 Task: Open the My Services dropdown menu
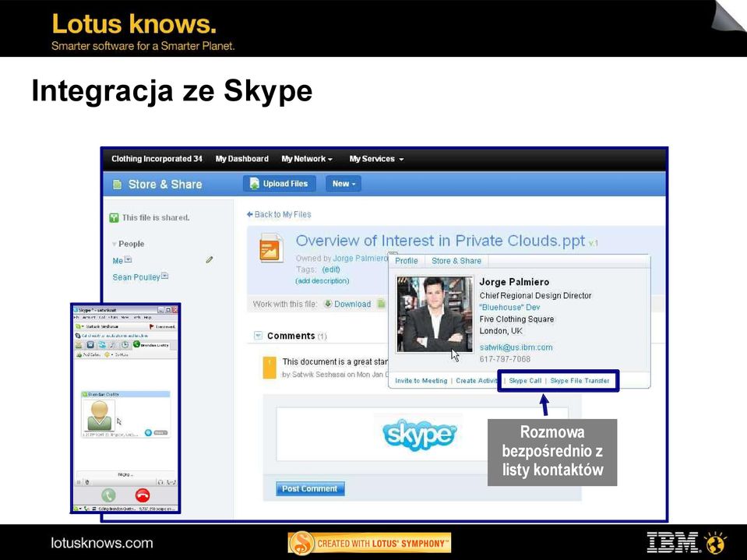(x=376, y=159)
